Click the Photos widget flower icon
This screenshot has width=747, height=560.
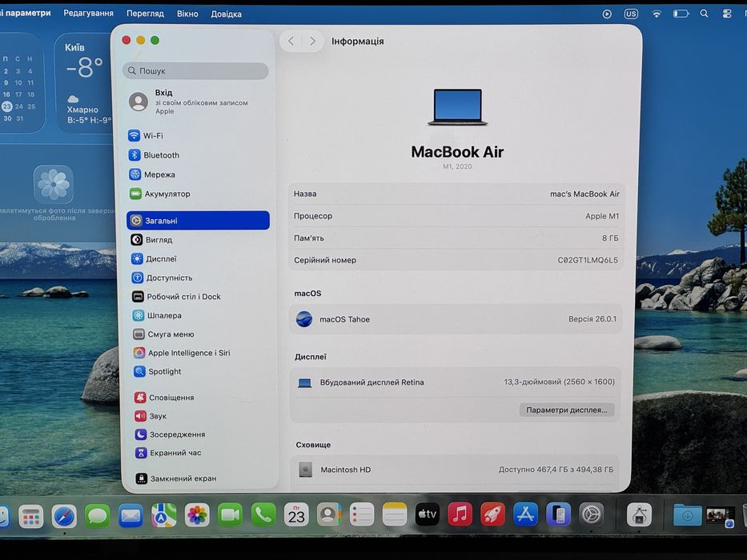[54, 184]
